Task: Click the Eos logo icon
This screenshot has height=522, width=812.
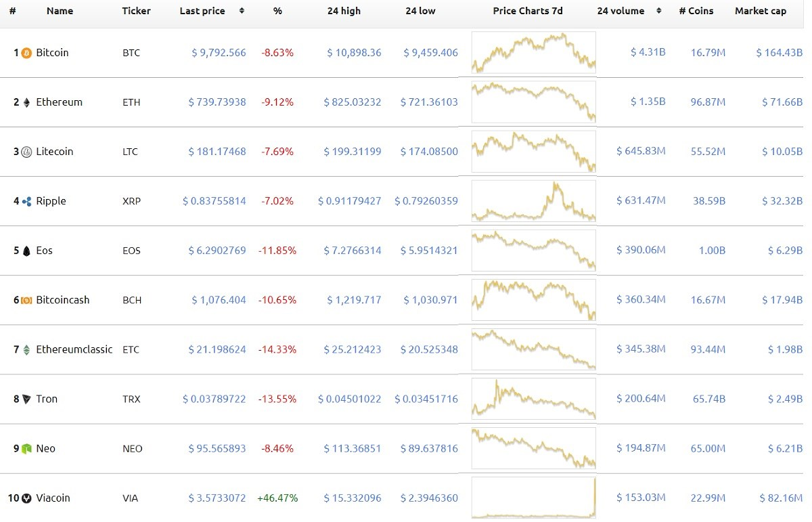Action: tap(27, 251)
